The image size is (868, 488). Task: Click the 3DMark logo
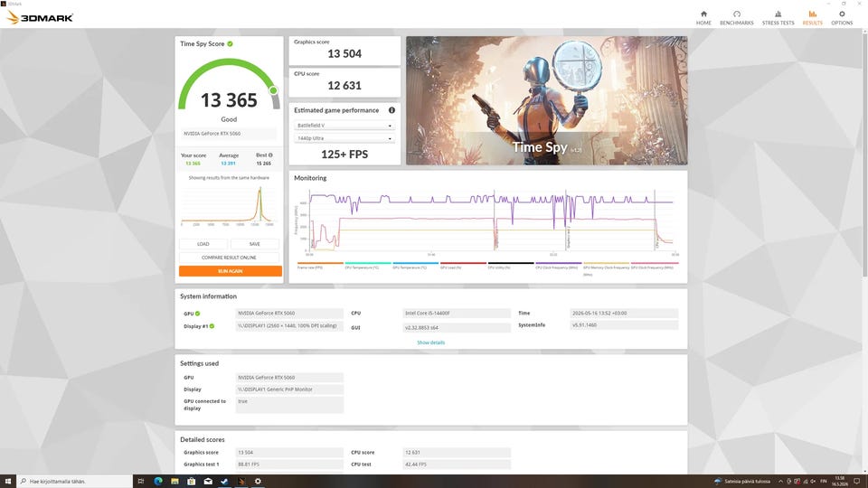tap(40, 18)
